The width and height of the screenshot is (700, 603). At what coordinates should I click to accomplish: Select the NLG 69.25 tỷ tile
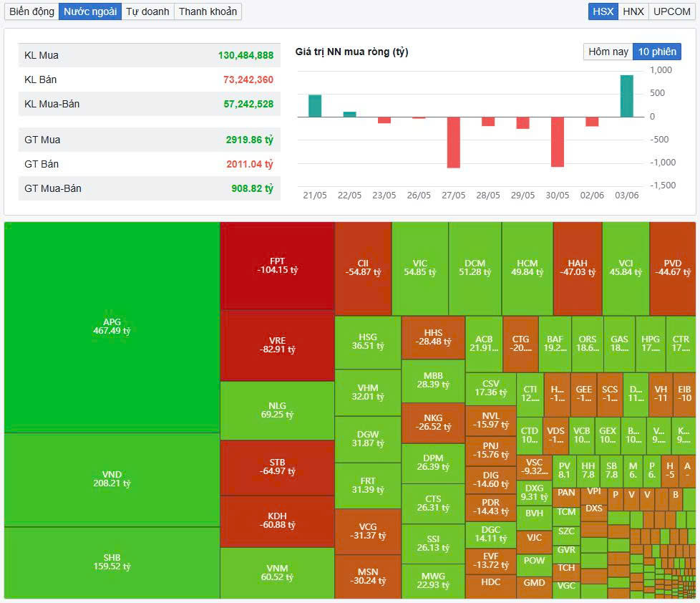(x=277, y=410)
